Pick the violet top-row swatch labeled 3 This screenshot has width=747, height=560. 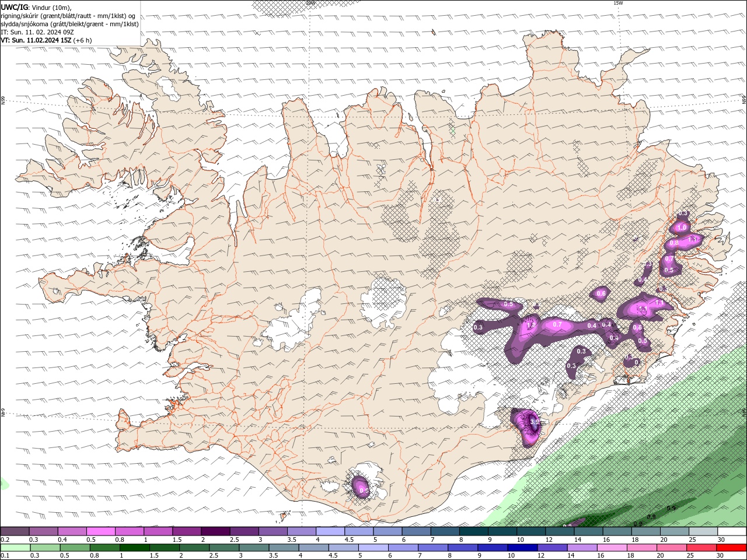[x=272, y=531]
